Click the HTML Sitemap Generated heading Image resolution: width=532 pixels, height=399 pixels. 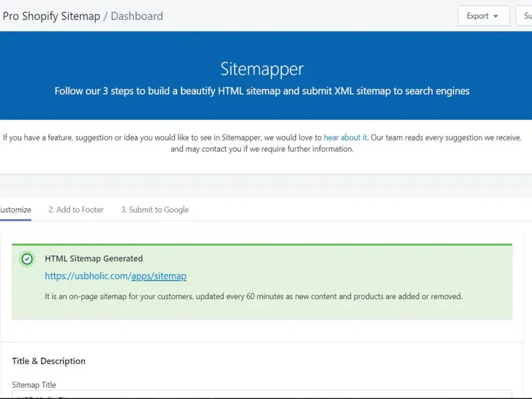(94, 259)
